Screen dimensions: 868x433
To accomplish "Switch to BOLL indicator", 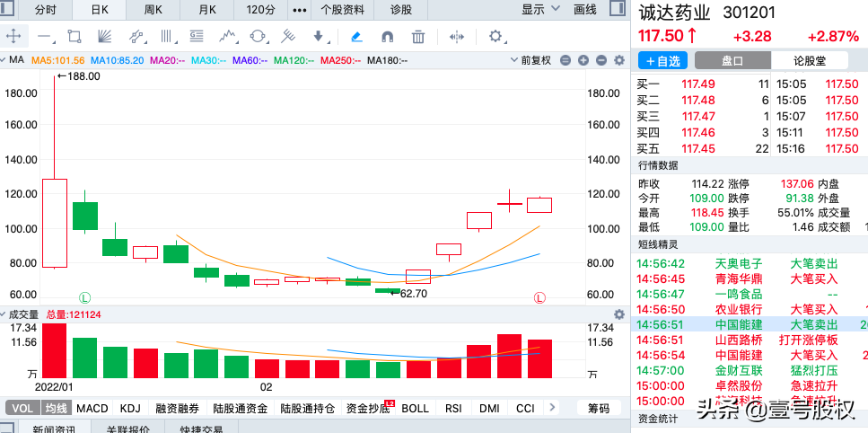I will tap(416, 409).
